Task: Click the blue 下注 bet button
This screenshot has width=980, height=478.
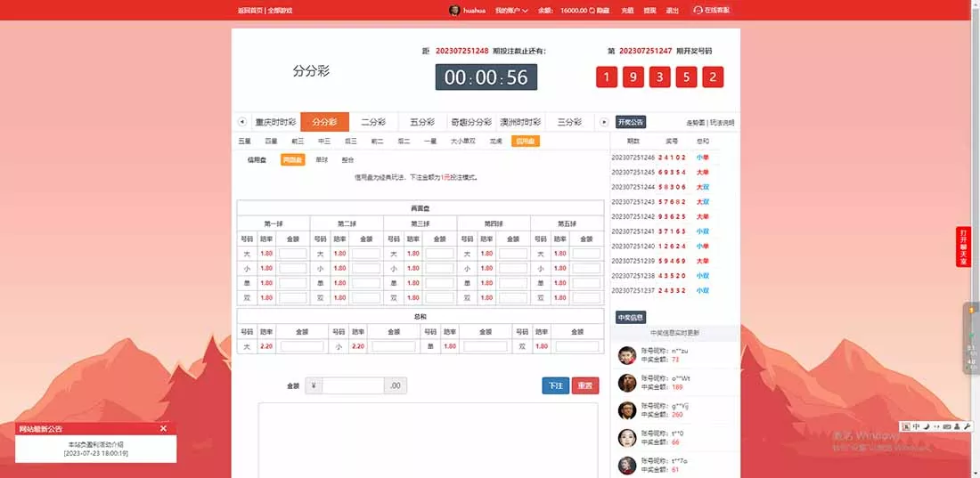Action: coord(555,385)
